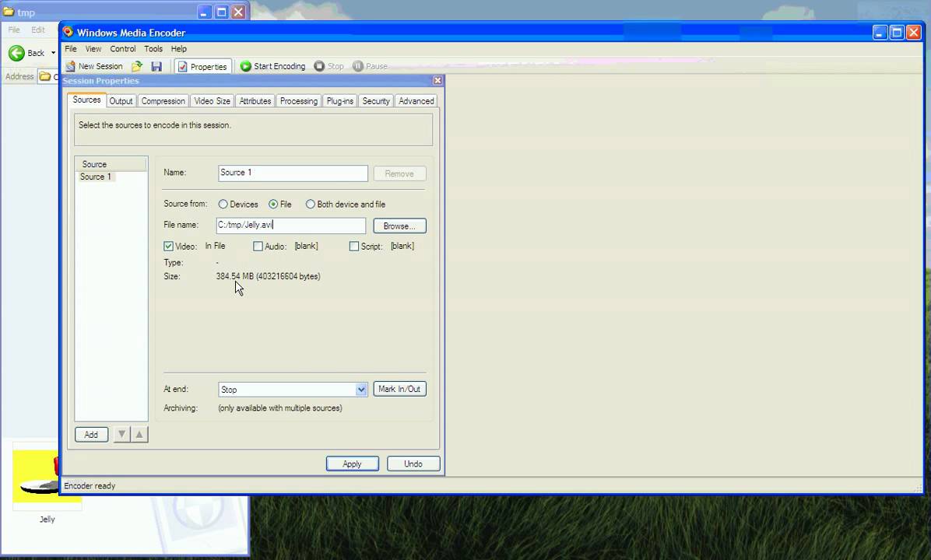Screen dimensions: 931x560
Task: Uncheck the Video checkbox
Action: click(169, 247)
